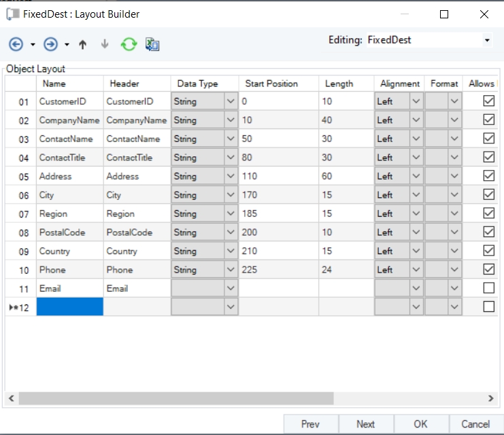Move row down with the down arrow

(105, 44)
